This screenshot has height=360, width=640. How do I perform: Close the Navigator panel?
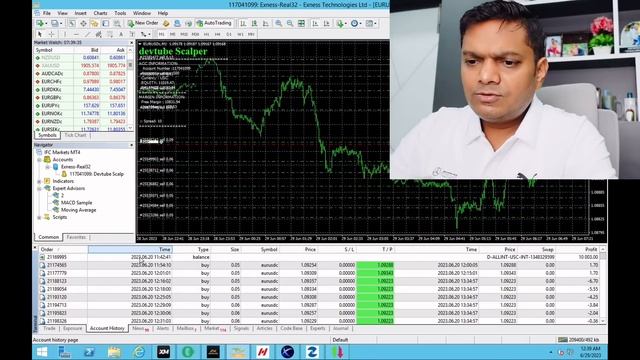coord(131,145)
